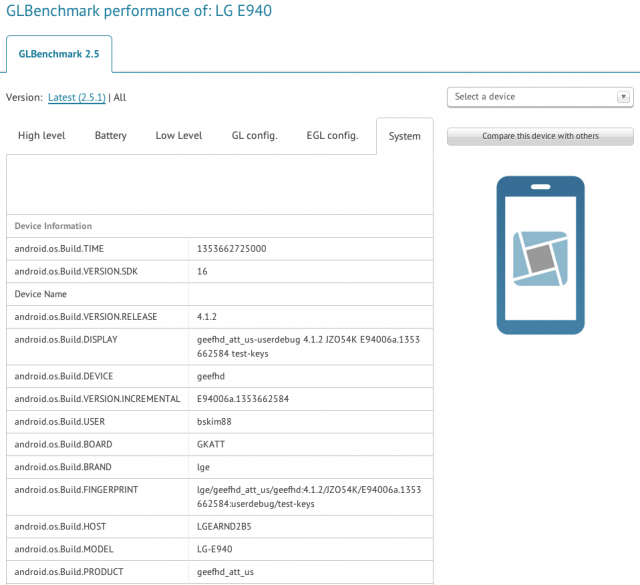Select the host value LGEARND2B5
This screenshot has height=585, width=640.
click(x=224, y=527)
